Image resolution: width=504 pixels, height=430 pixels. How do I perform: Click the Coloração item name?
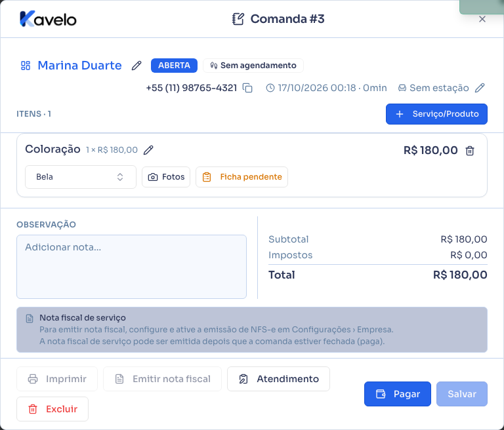point(52,149)
